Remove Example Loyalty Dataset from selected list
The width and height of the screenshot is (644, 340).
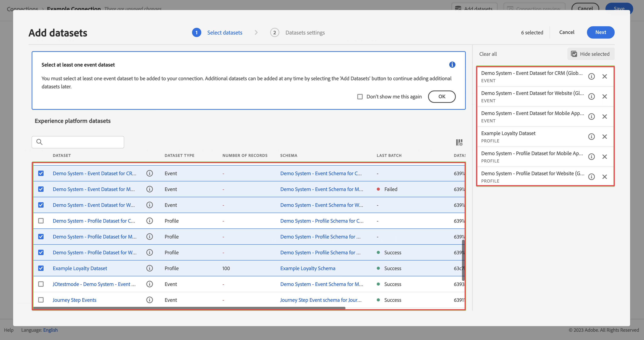pyautogui.click(x=604, y=137)
